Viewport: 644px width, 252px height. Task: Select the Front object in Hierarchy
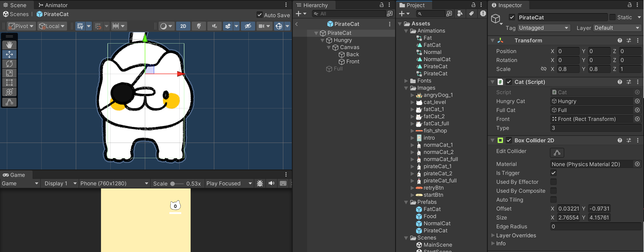coord(352,62)
